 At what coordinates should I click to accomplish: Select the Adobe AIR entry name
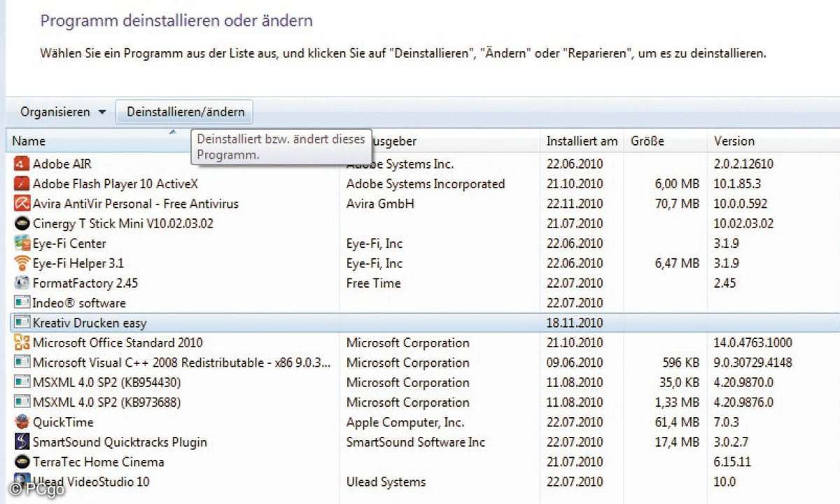62,164
